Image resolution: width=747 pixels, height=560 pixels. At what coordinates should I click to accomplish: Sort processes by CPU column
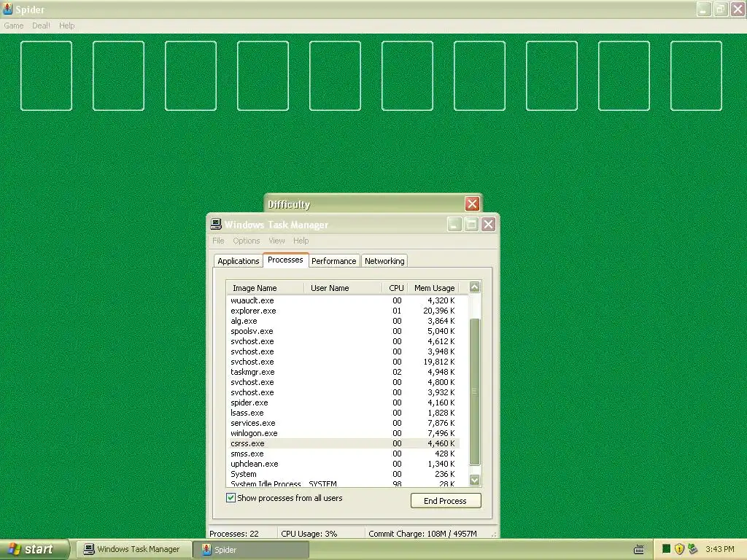[395, 288]
